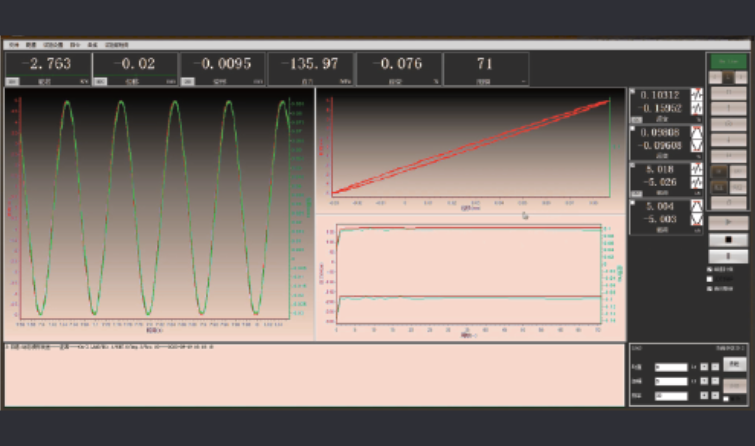
Task: Toggle the checkbox in the 0.10312 peak panel corner
Action: pyautogui.click(x=632, y=90)
